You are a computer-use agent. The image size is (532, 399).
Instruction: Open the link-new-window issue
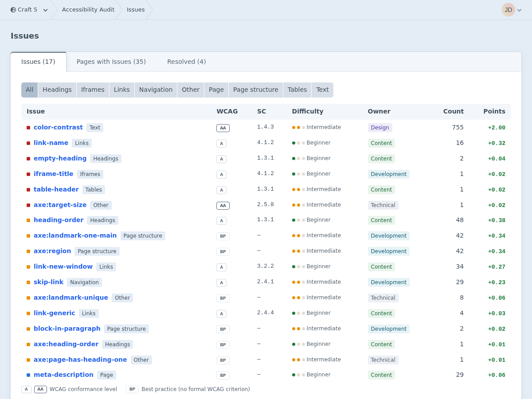pos(63,266)
